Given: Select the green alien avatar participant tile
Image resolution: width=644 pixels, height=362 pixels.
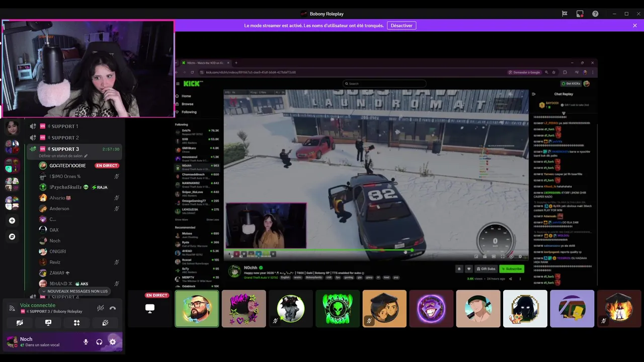Looking at the screenshot, I should coord(338,309).
